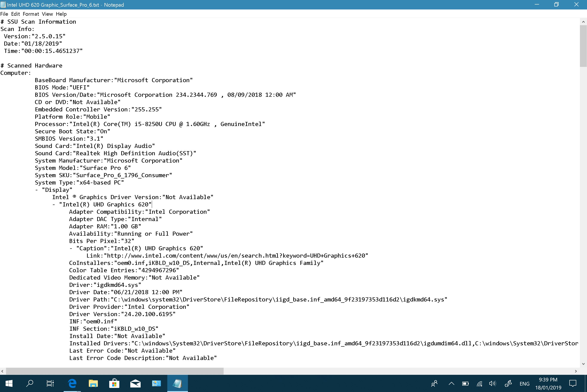Open taskbar Search magnifier icon
This screenshot has width=587, height=392.
[30, 383]
